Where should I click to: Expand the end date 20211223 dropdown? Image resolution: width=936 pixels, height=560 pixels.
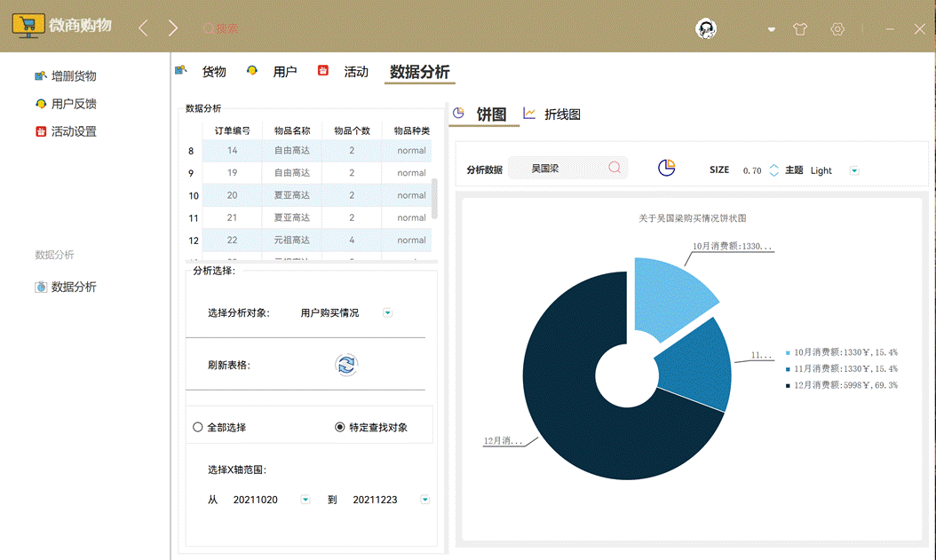[424, 500]
